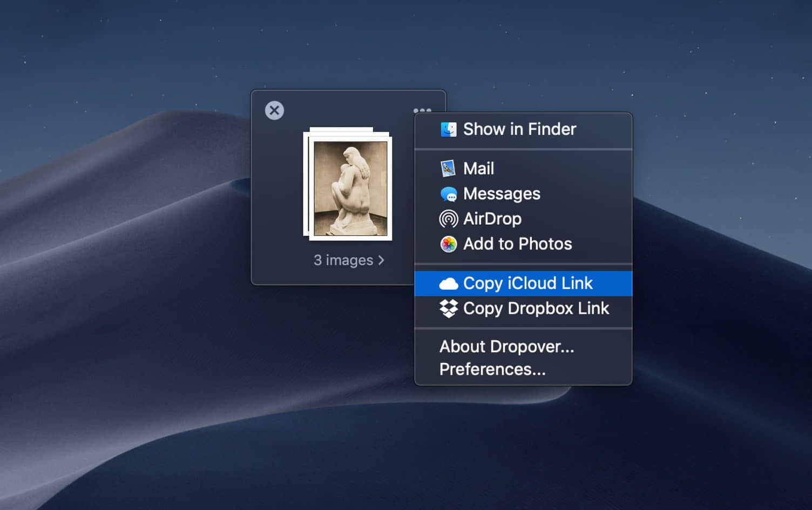812x510 pixels.
Task: Click the Photos flower icon
Action: 449,244
